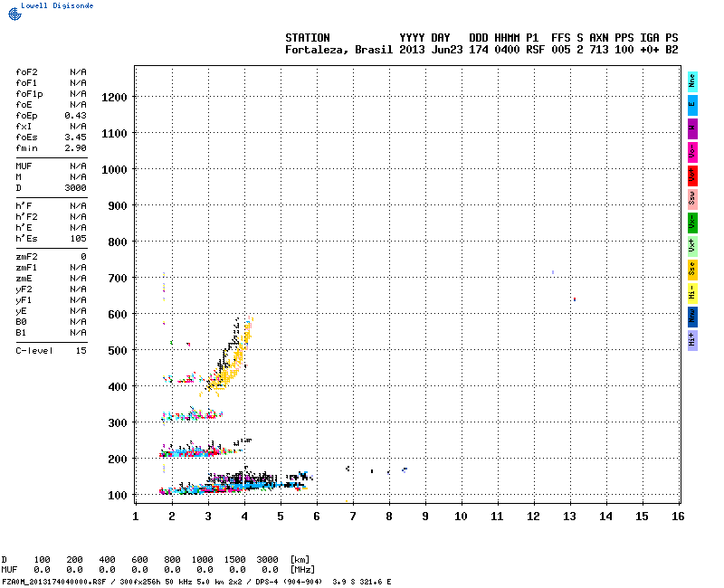Click the FFS value 005
This screenshot has width=724, height=588.
tap(560, 50)
